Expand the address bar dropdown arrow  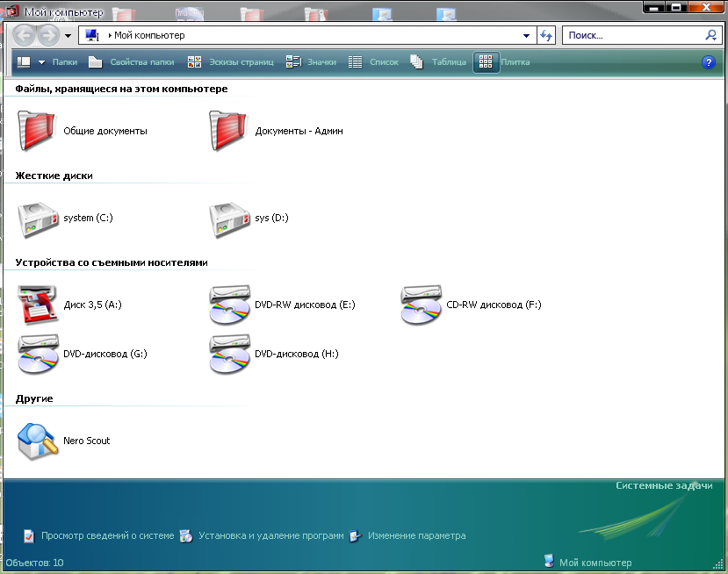point(526,35)
